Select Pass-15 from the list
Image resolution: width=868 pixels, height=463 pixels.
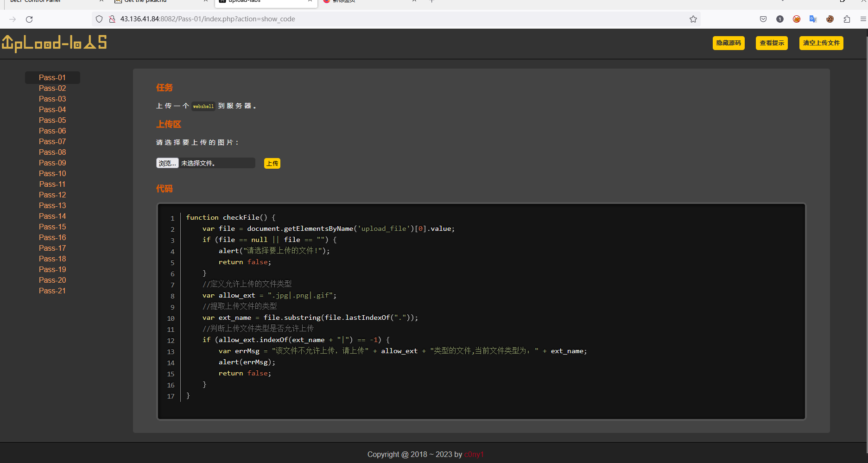[x=52, y=227]
